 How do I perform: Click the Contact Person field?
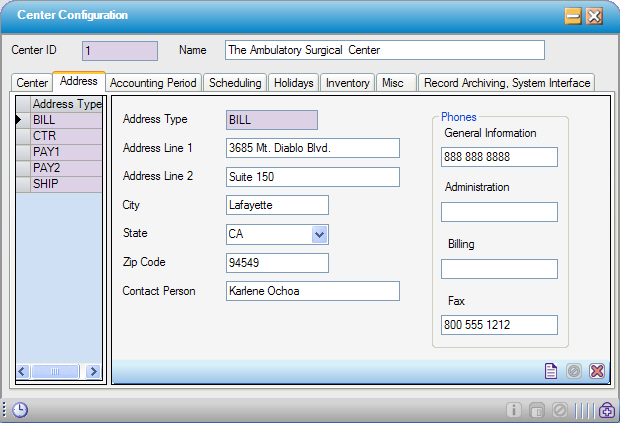(313, 291)
